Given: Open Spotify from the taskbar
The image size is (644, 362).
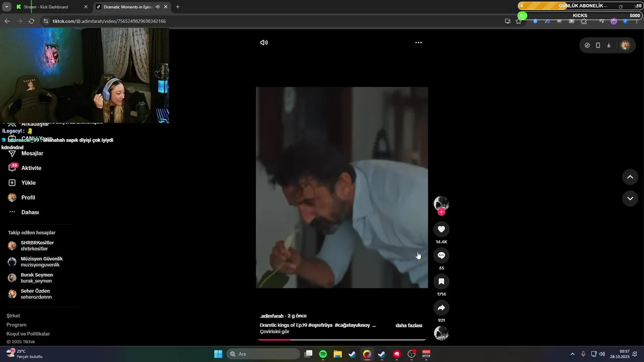Looking at the screenshot, I should tap(323, 354).
